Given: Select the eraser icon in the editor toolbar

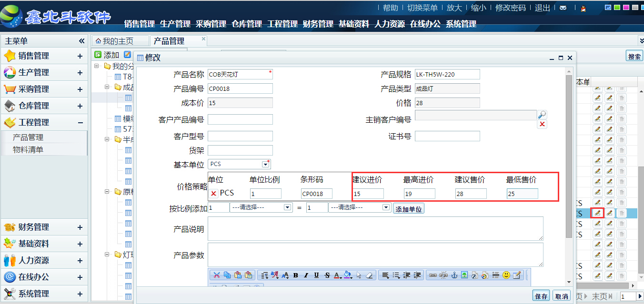Looking at the screenshot, I should [x=369, y=275].
